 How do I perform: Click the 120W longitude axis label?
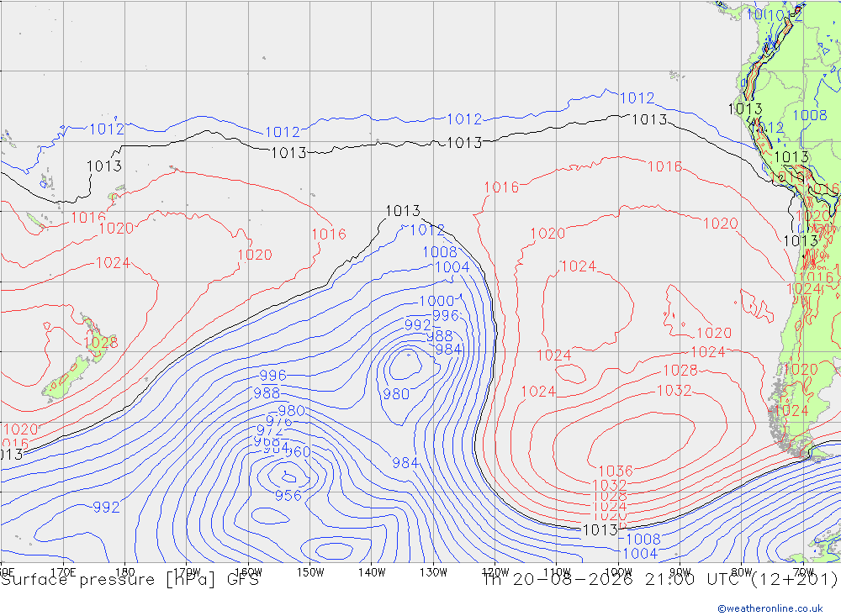(495, 572)
